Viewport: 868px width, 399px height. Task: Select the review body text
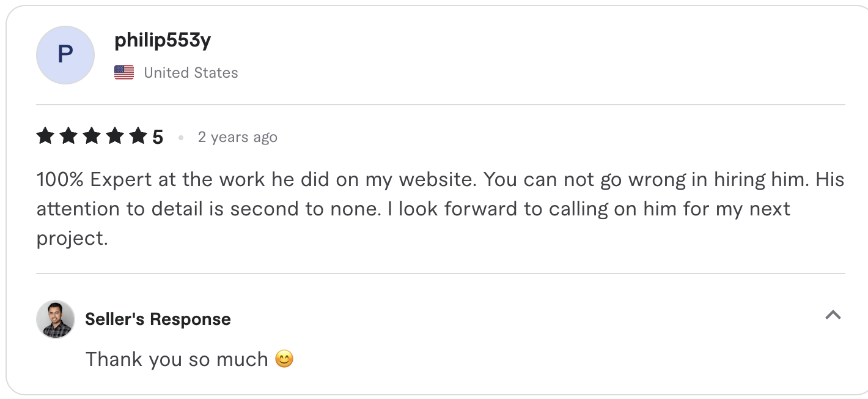click(428, 208)
